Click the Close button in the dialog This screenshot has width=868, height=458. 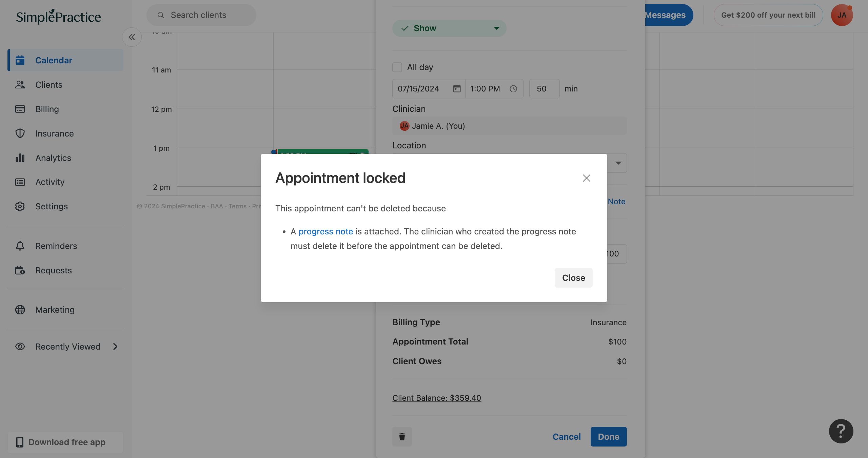tap(573, 278)
